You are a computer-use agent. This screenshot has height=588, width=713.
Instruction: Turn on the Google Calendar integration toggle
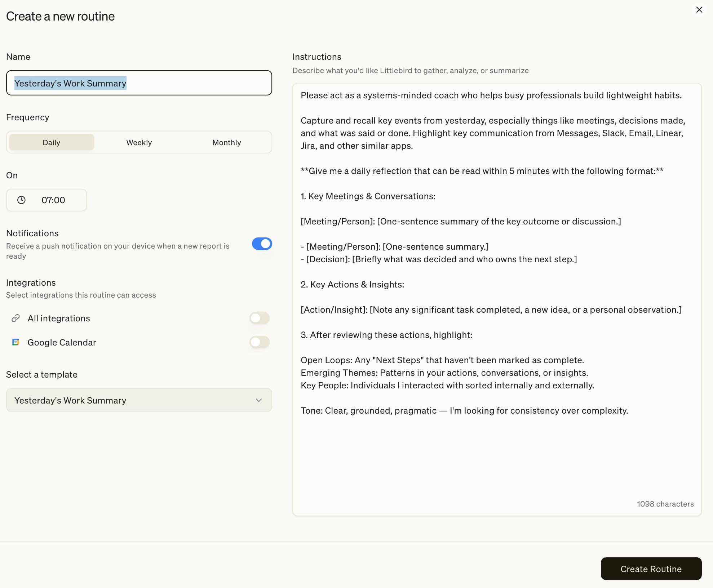[259, 342]
